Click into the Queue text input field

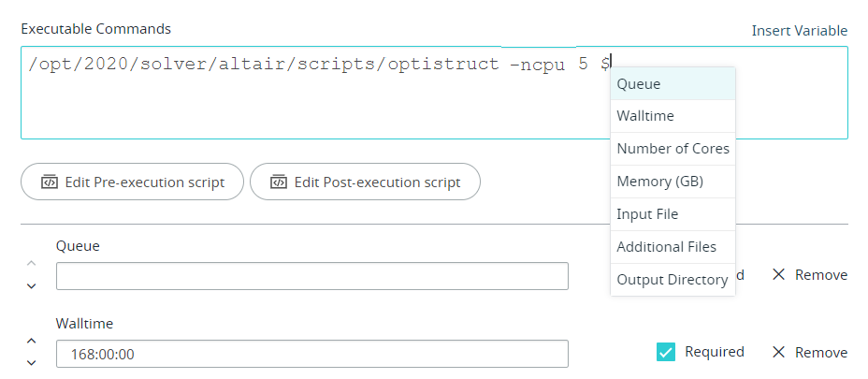(311, 277)
